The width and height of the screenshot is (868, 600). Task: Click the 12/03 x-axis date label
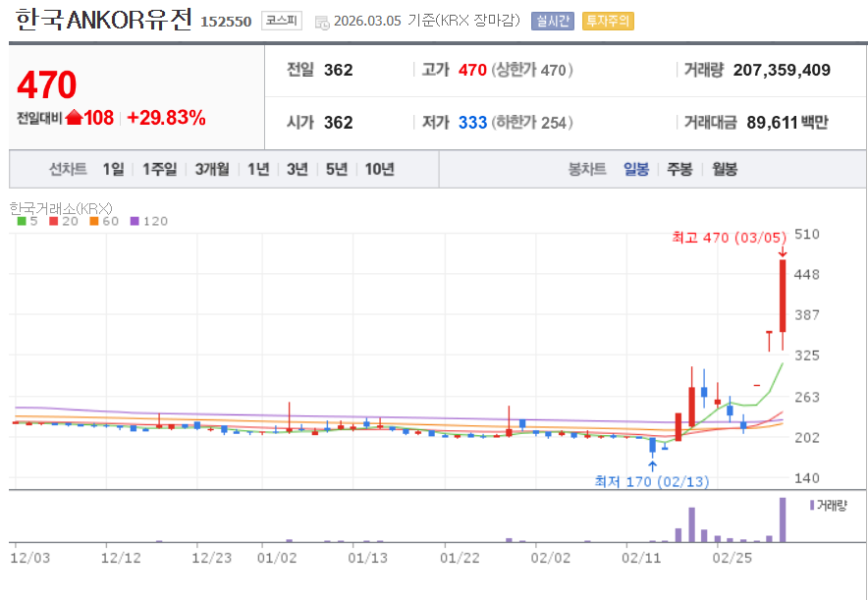tap(29, 558)
